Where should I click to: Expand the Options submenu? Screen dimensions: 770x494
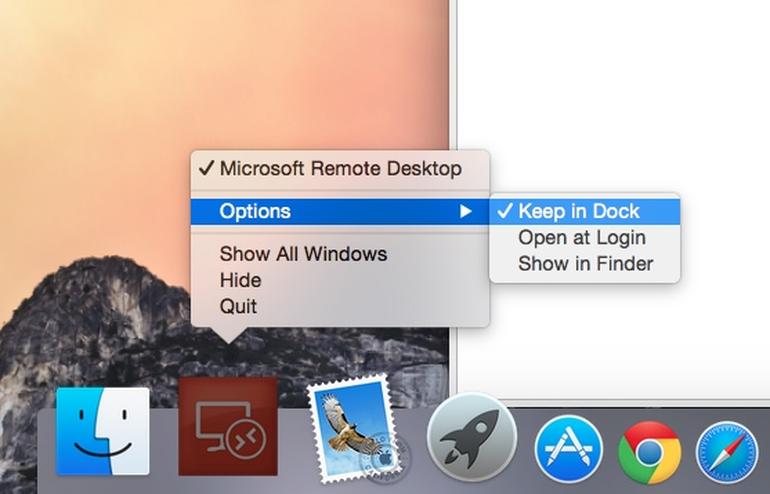coord(340,212)
